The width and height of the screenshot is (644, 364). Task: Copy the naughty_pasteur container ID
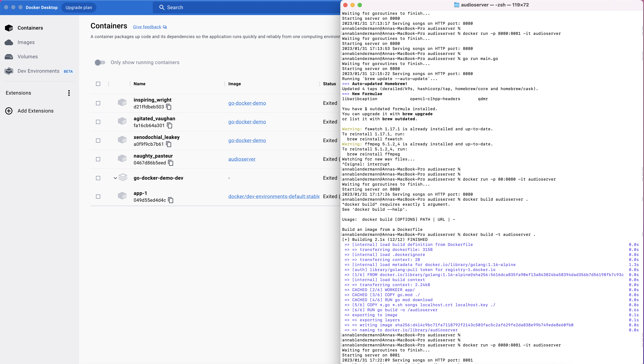171,163
